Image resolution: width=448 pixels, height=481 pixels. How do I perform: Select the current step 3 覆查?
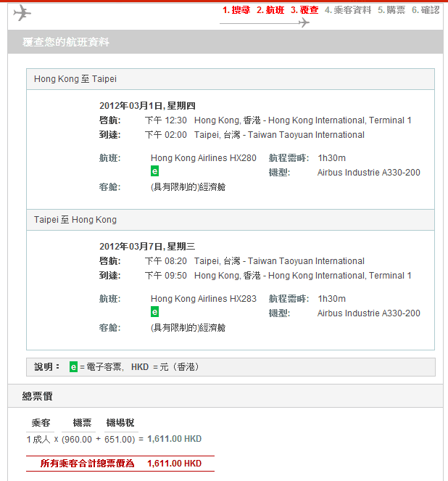pos(304,10)
